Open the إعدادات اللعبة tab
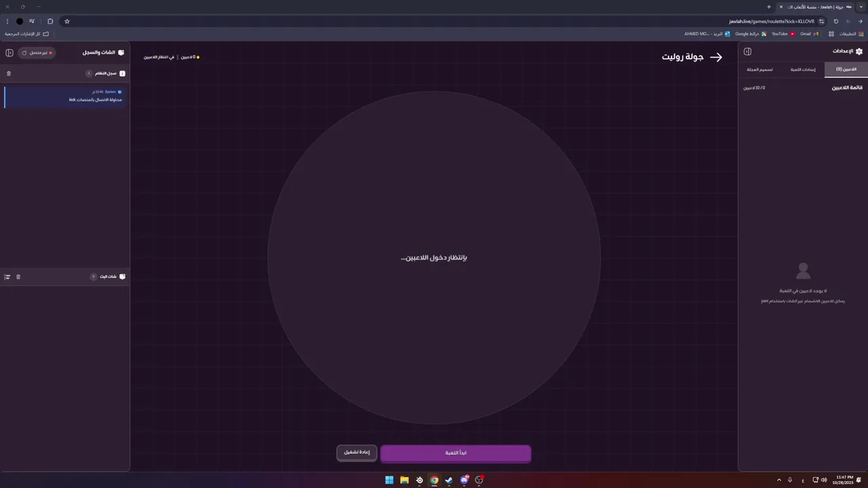Image resolution: width=868 pixels, height=488 pixels. click(803, 69)
